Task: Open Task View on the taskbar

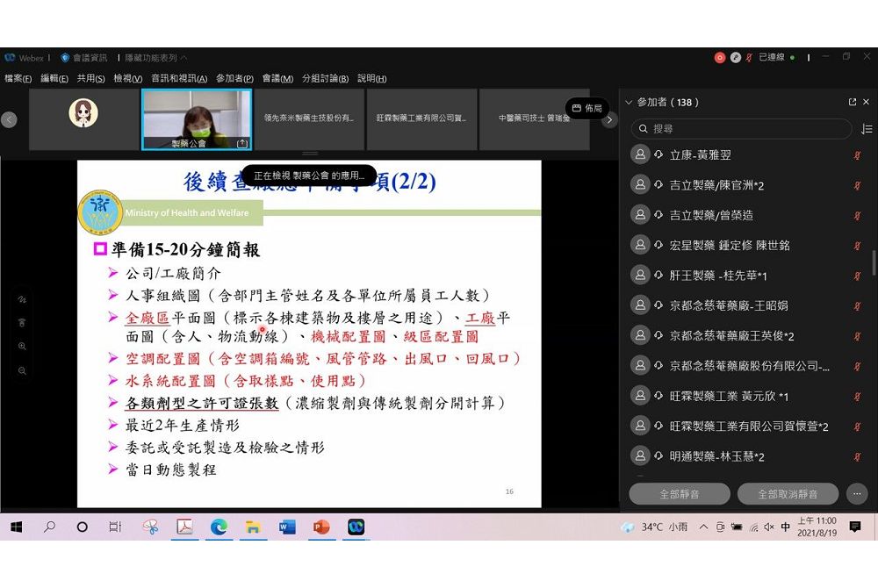Action: tap(115, 527)
